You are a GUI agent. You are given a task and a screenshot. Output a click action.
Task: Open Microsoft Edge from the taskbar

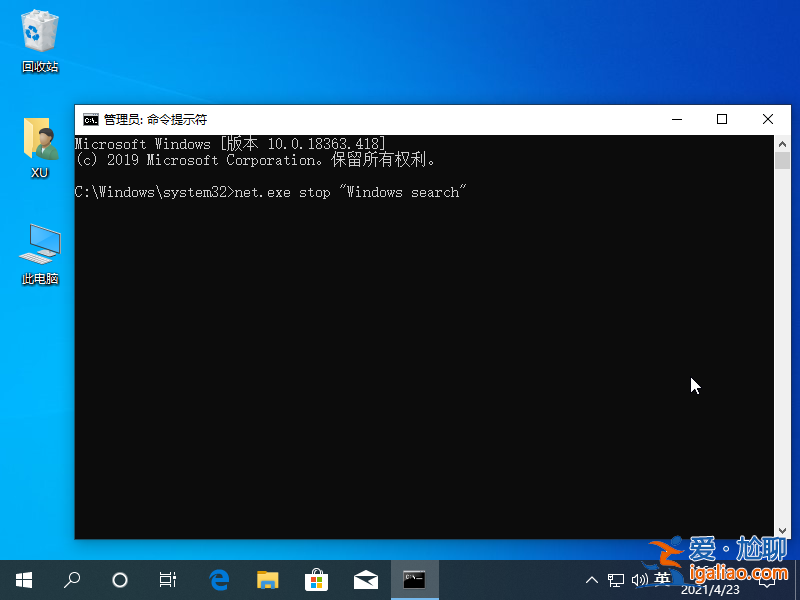click(x=219, y=580)
